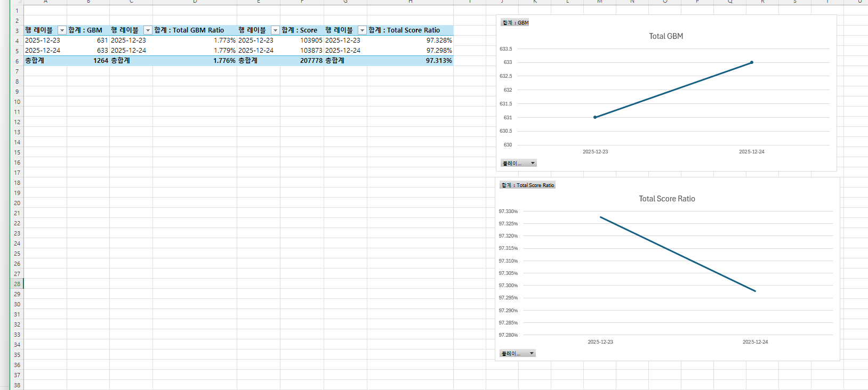Select the Total Score Ratio trend line
Viewport: 868px width, 390px height.
click(x=678, y=254)
